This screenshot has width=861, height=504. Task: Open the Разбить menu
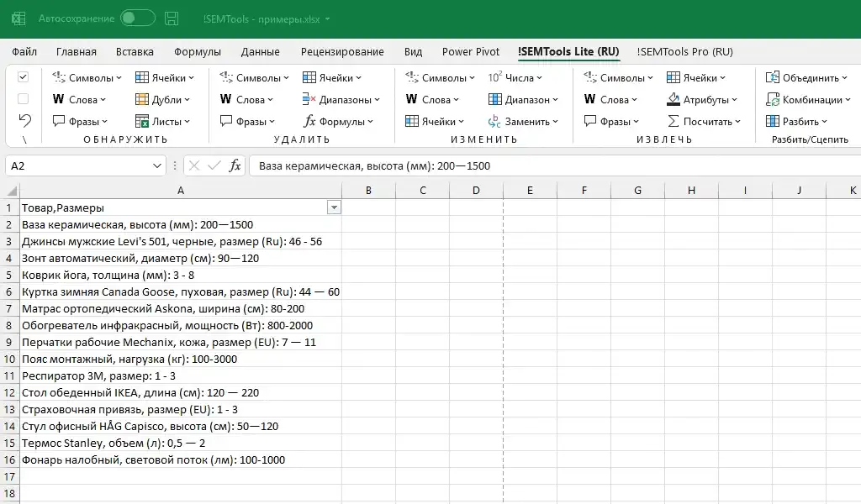[796, 122]
